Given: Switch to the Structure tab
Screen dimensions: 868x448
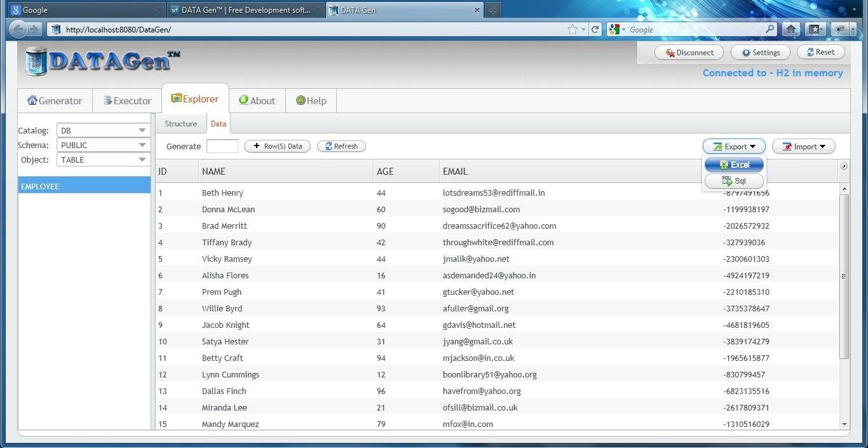Looking at the screenshot, I should (180, 123).
